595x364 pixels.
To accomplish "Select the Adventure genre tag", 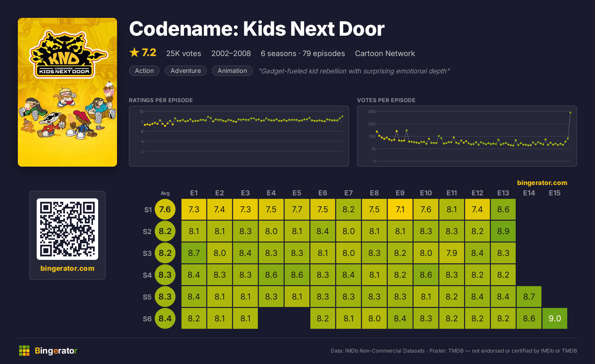I will pos(186,71).
